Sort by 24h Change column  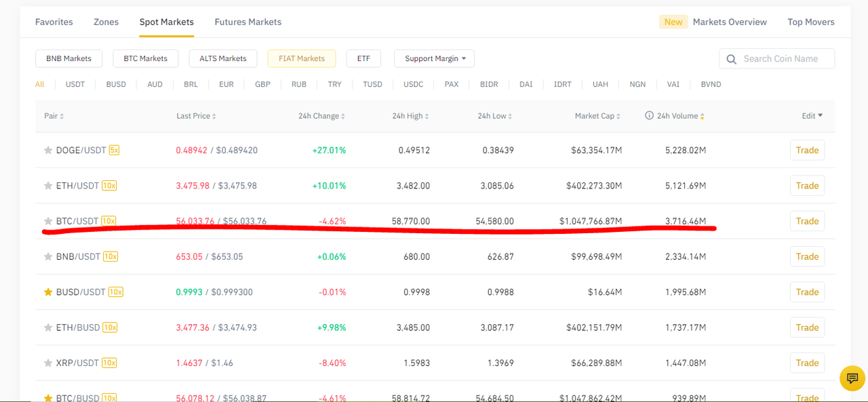(x=321, y=116)
